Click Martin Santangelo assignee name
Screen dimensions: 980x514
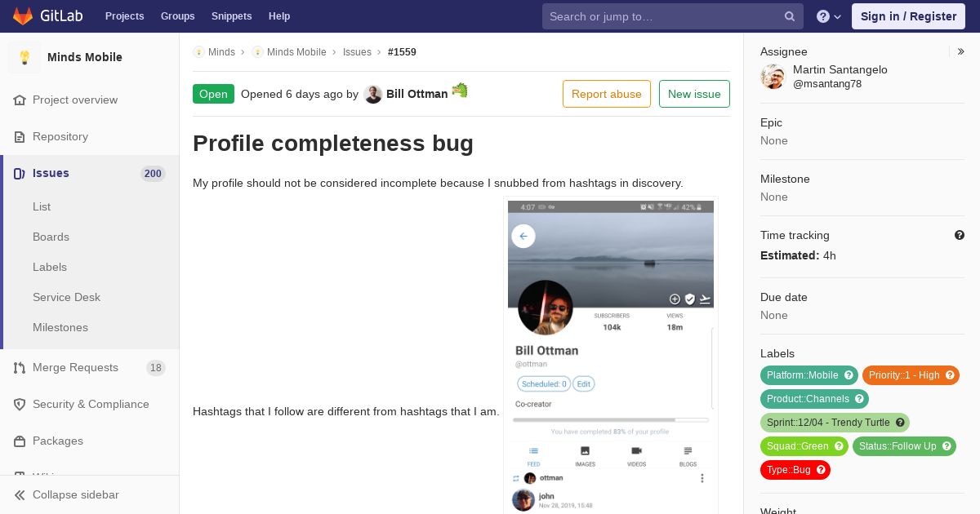840,70
